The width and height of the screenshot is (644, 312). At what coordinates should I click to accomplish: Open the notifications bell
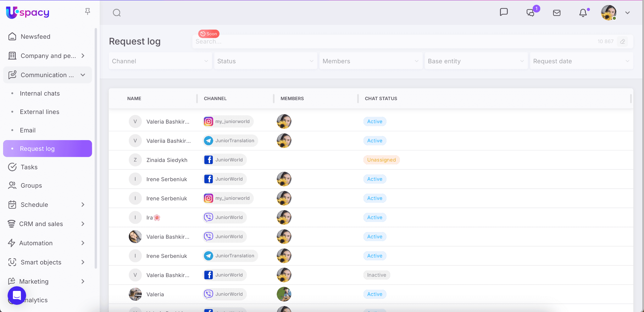pos(583,13)
